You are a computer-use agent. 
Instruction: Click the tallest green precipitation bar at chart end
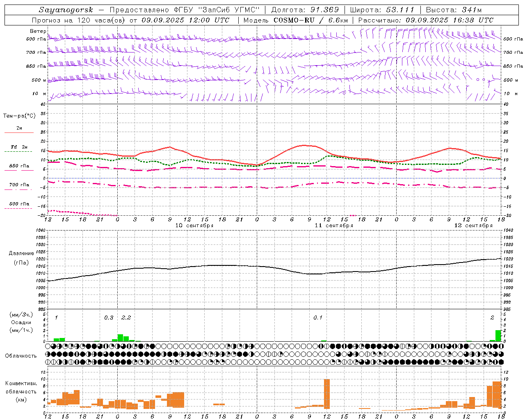coord(498,336)
